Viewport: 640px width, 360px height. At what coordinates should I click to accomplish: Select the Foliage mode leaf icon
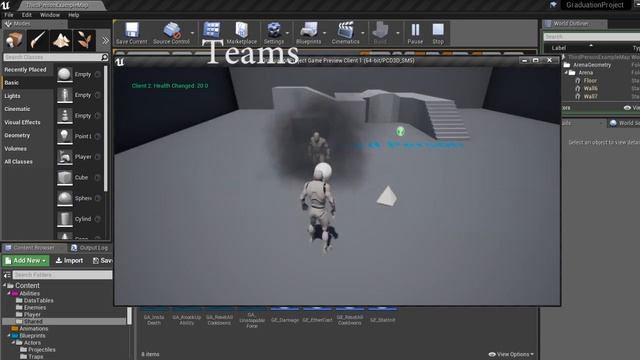84,40
